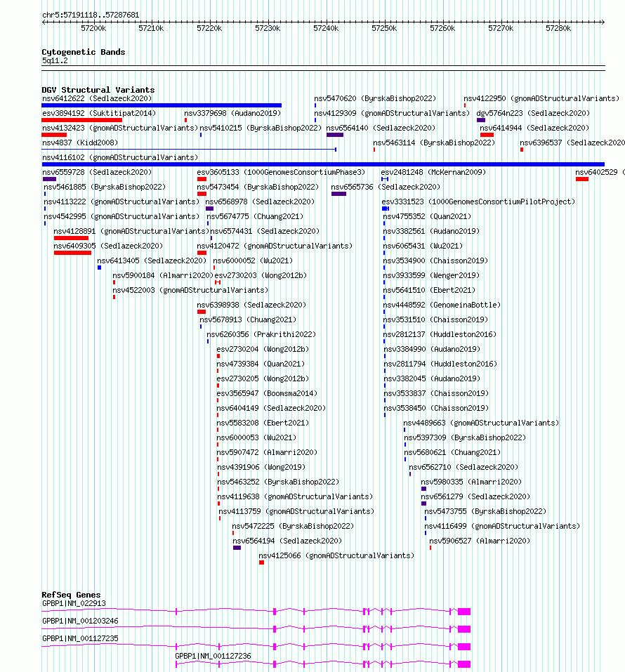Open the nsv4125066 gnomAD variant
625x672 pixels.
pos(337,556)
